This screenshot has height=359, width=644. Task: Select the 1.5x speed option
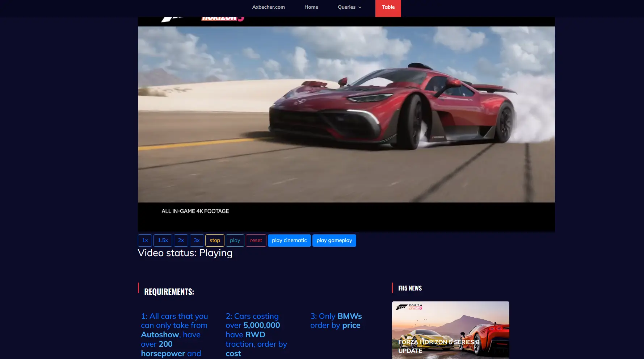pyautogui.click(x=163, y=240)
